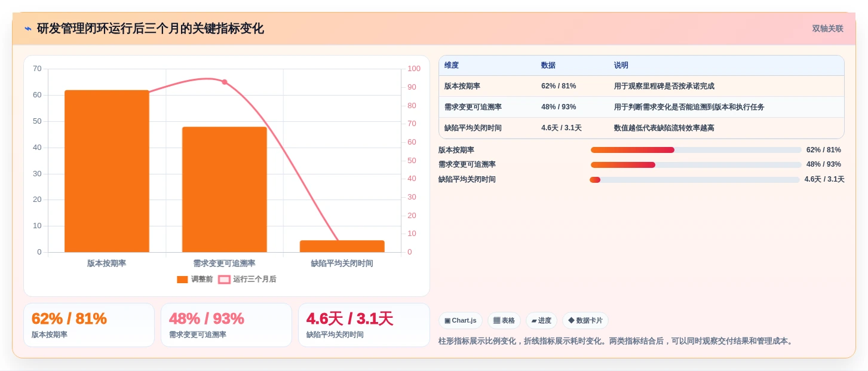Select the 表格 tag chip
This screenshot has height=371, width=868.
pos(504,321)
